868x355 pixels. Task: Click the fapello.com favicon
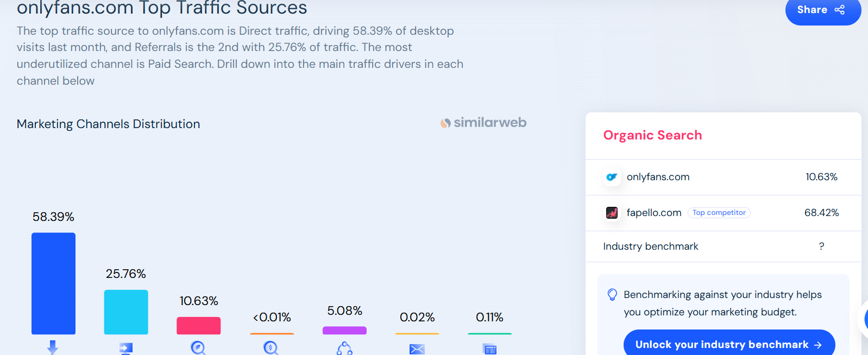(x=612, y=213)
